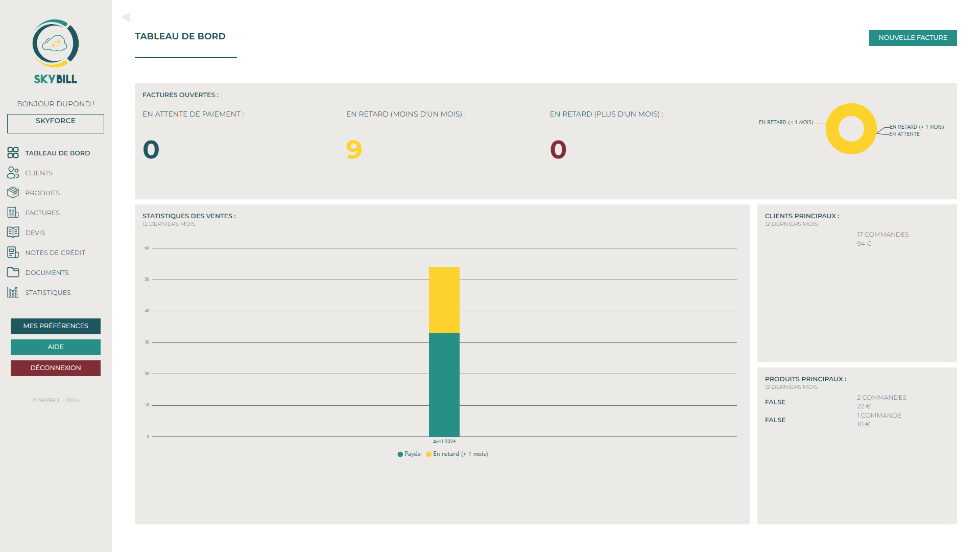Click the TABLEAU DE BORD page title
The width and height of the screenshot is (980, 552).
180,36
